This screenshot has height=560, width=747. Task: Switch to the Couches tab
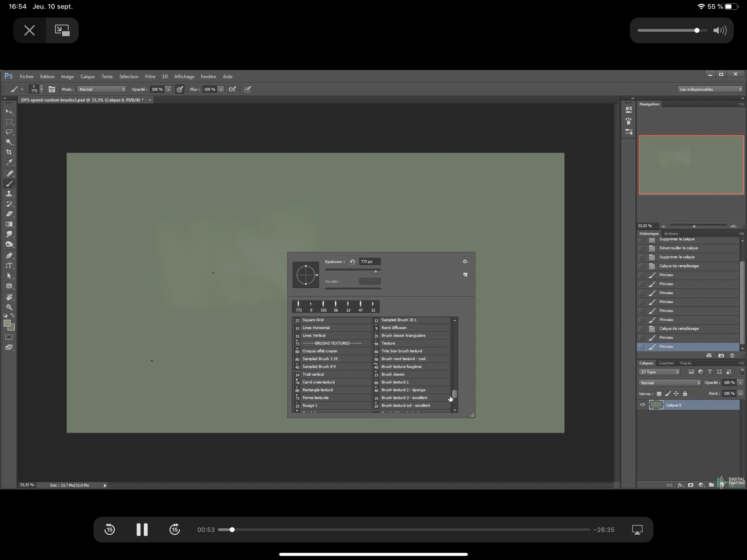coord(666,363)
